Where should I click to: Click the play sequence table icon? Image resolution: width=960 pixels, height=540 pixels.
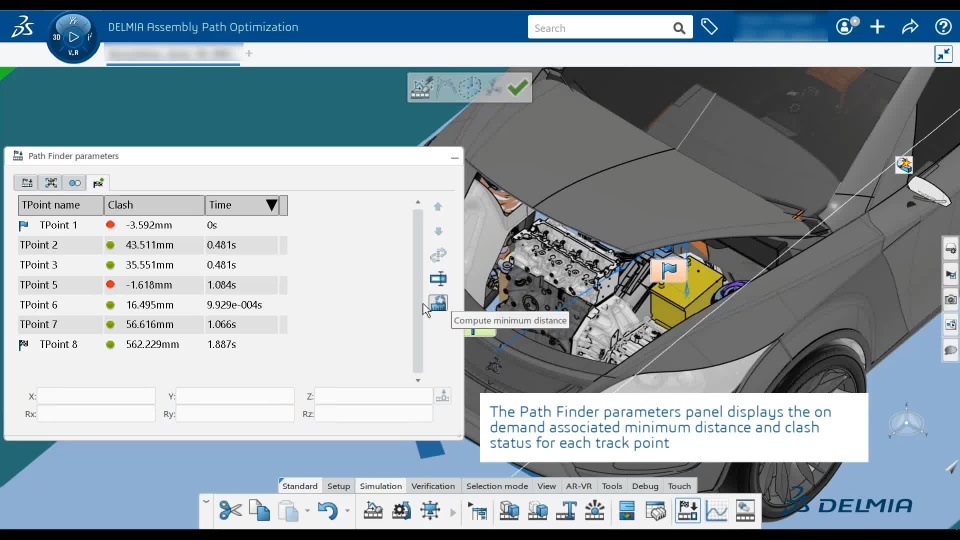(x=478, y=510)
